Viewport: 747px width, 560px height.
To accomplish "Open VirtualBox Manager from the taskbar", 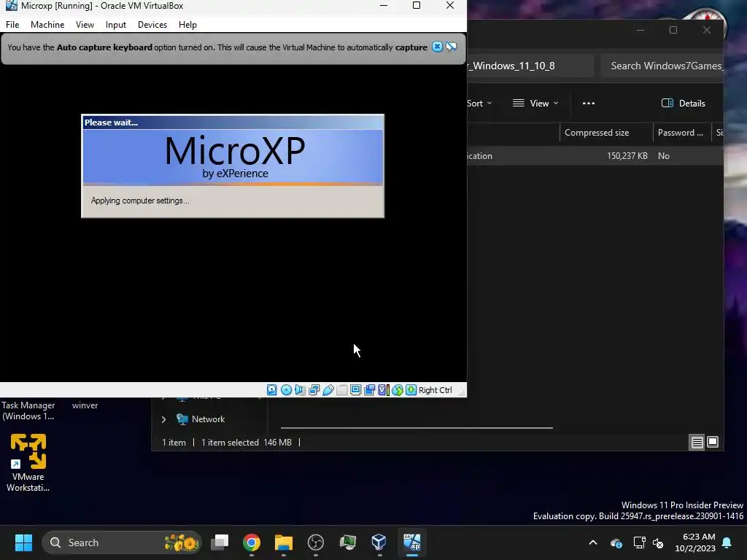I will (x=379, y=542).
